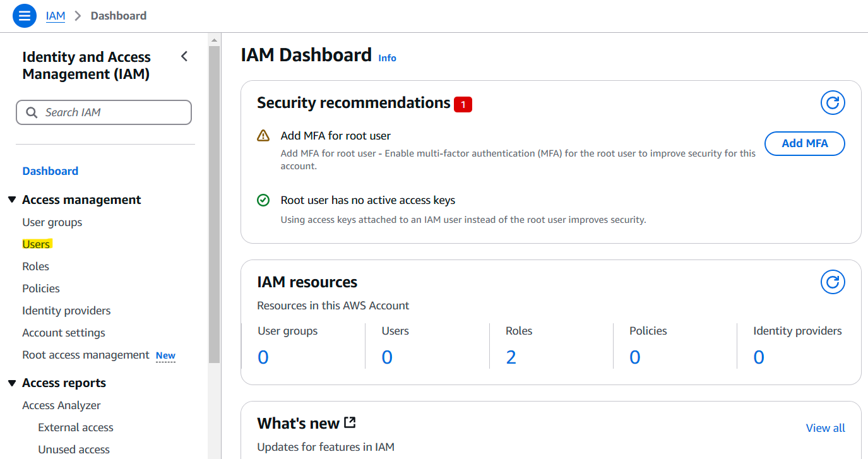Click the Policies count of 0

tap(635, 357)
